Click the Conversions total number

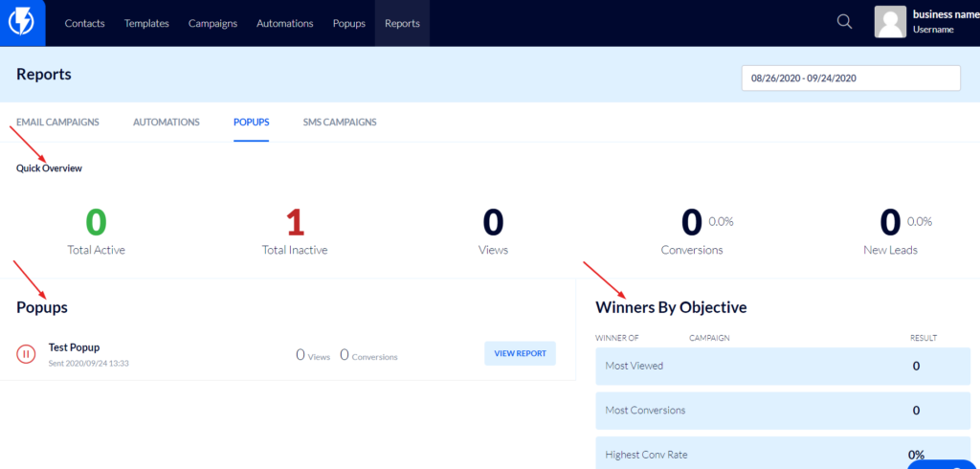tap(692, 222)
